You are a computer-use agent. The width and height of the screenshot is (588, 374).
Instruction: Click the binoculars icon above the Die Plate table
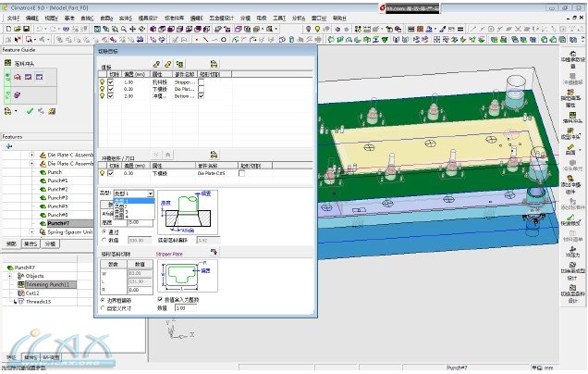[x=214, y=155]
